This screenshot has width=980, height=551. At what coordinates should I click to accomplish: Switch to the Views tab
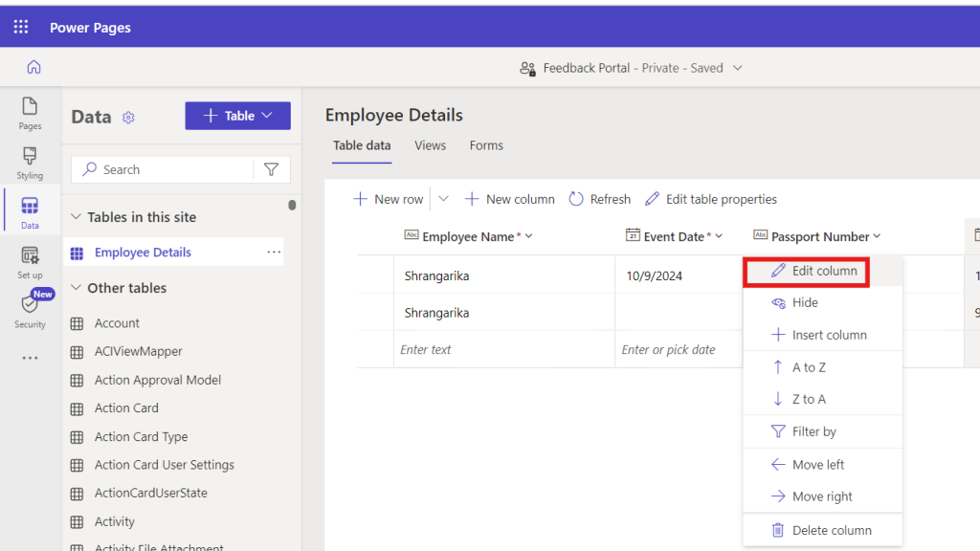(x=430, y=145)
